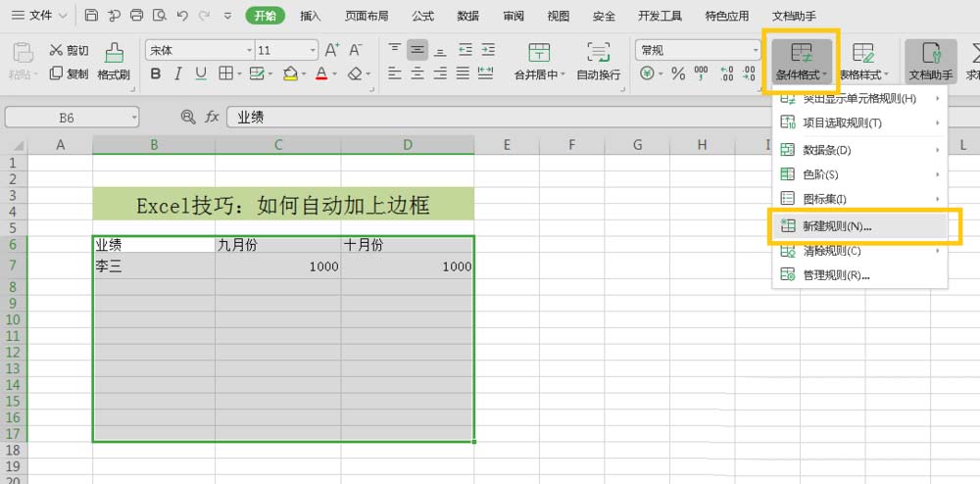Open 色阶(S) submenu

click(860, 174)
